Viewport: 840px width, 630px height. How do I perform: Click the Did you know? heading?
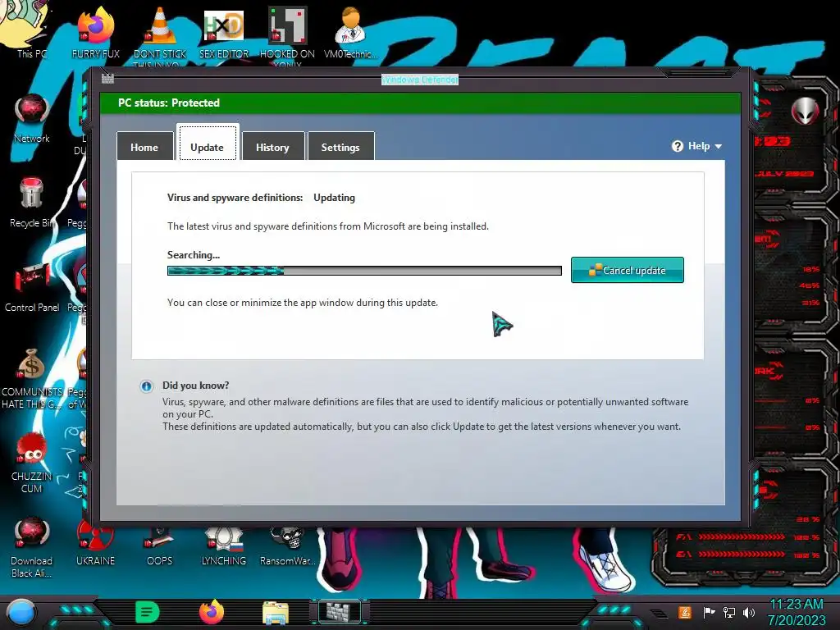tap(195, 386)
